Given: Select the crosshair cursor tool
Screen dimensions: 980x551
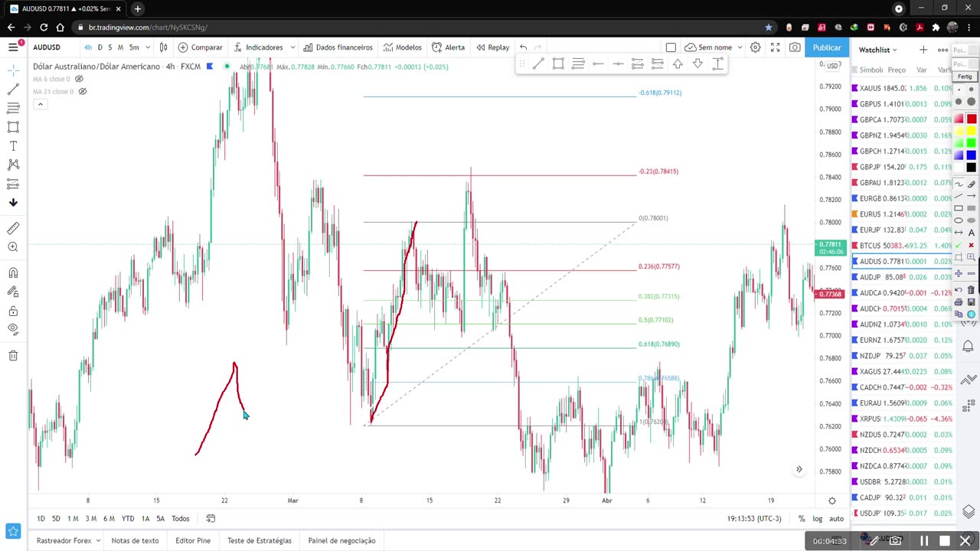Looking at the screenshot, I should click(13, 70).
